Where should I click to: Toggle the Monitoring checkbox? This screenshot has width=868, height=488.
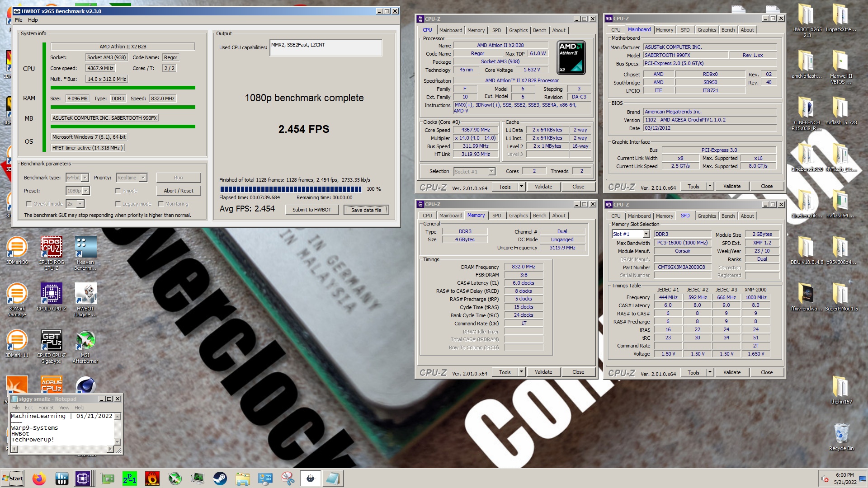[161, 204]
